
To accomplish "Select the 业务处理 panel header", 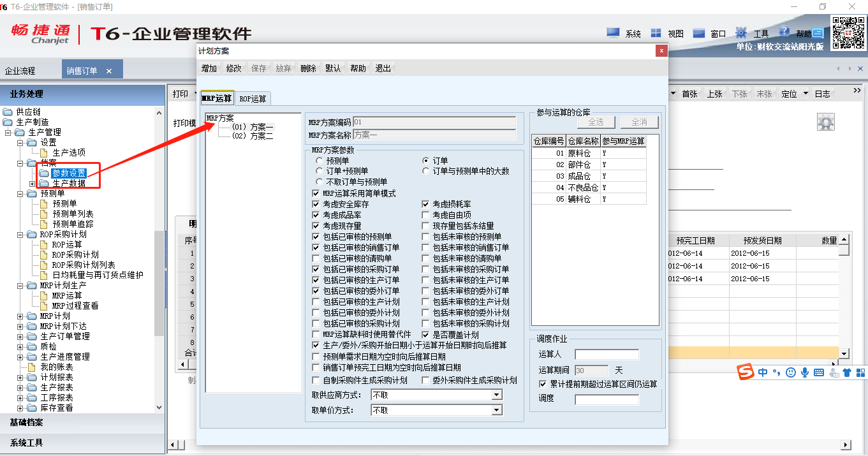I will click(82, 94).
